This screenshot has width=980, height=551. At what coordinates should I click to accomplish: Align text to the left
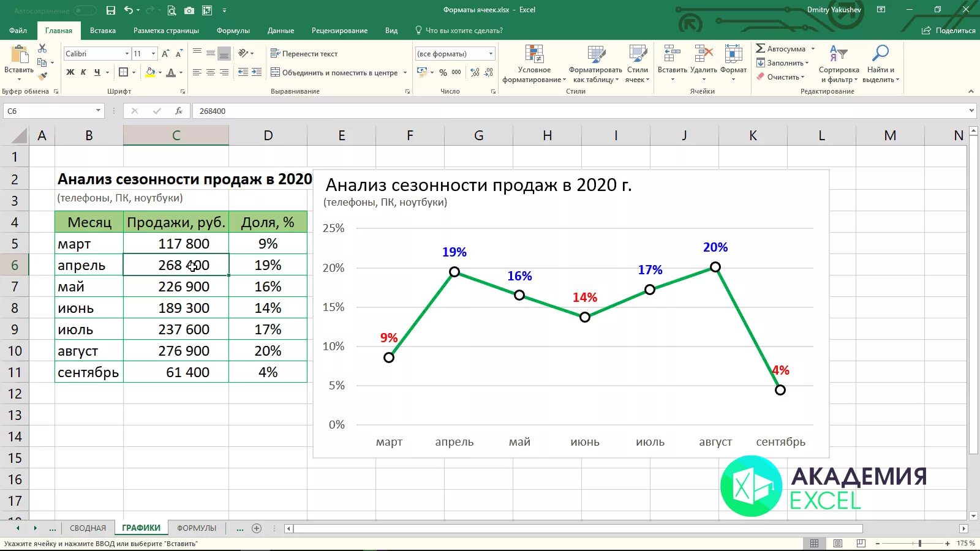[197, 72]
